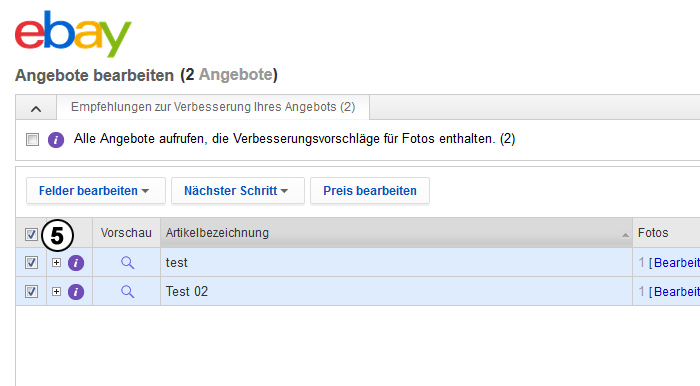
Task: Open the Felder bearbeiten dropdown
Action: (x=96, y=191)
